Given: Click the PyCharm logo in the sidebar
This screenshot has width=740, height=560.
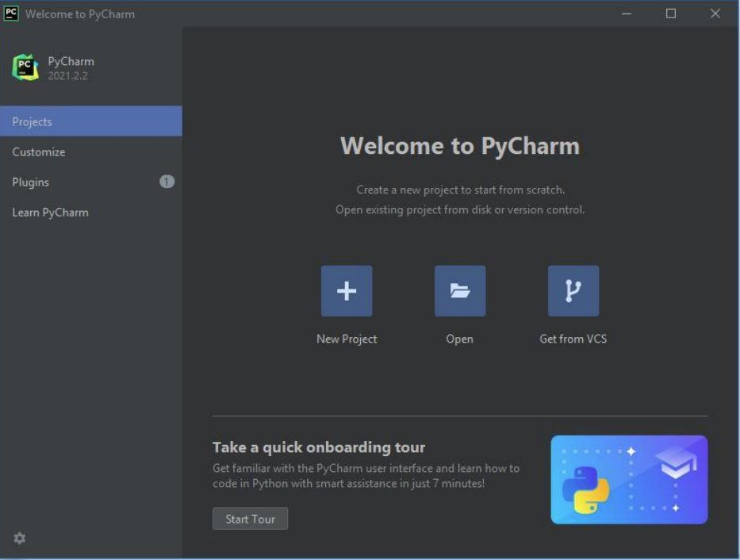Looking at the screenshot, I should point(24,67).
